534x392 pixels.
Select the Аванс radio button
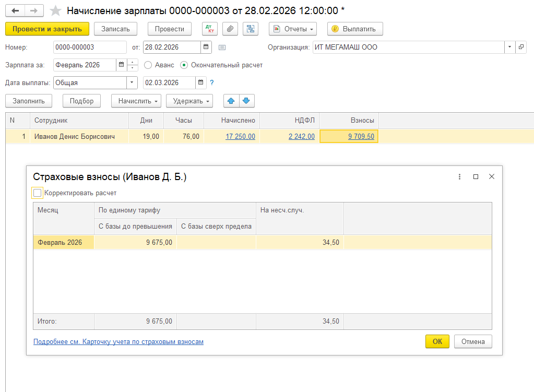[148, 65]
